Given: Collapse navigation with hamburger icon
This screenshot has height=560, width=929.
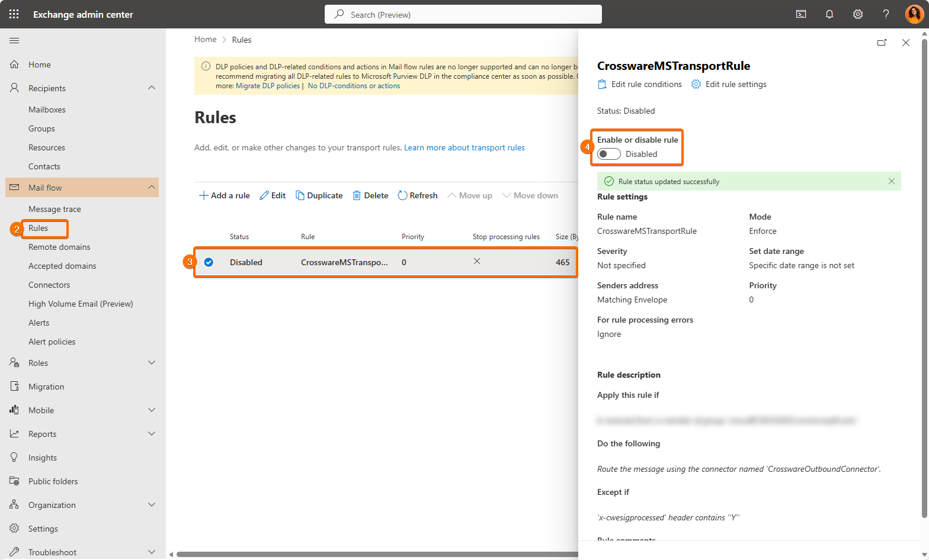Looking at the screenshot, I should [14, 40].
